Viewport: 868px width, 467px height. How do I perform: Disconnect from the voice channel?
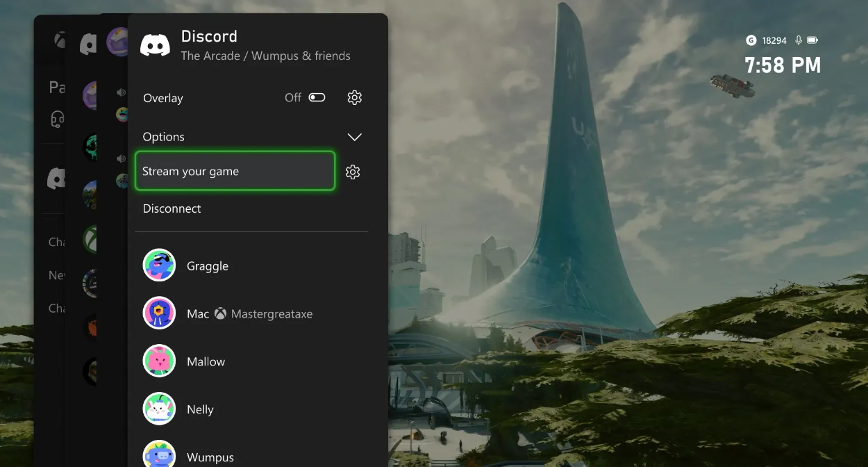pyautogui.click(x=172, y=208)
